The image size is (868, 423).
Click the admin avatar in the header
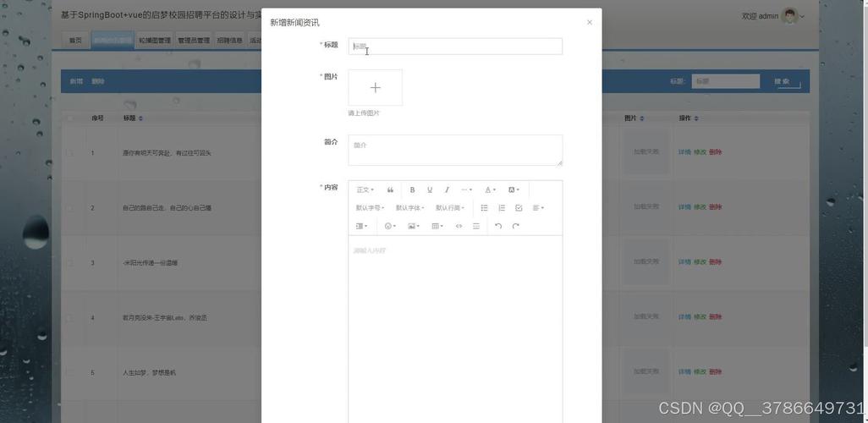pos(789,16)
